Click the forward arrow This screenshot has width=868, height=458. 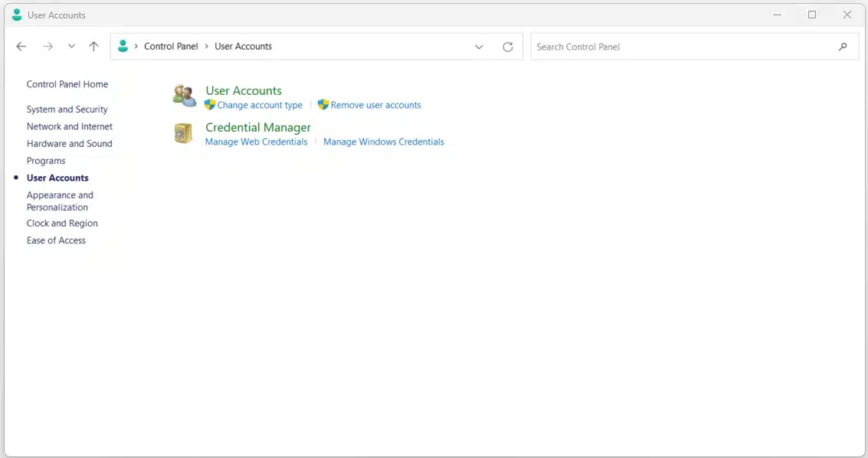coord(47,46)
